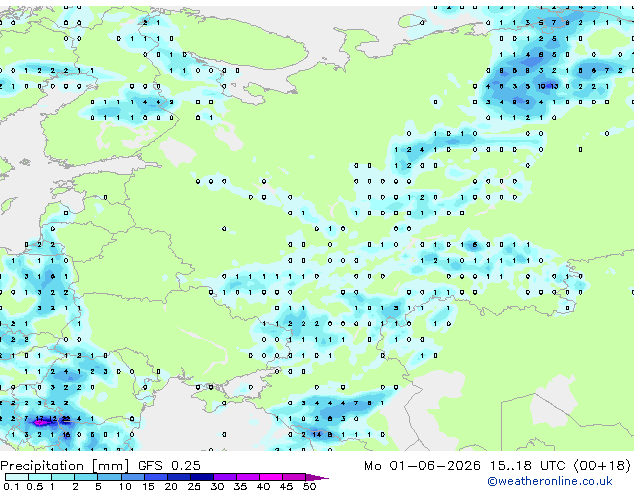Click the weatheronline.co.uk copyright link

[550, 481]
